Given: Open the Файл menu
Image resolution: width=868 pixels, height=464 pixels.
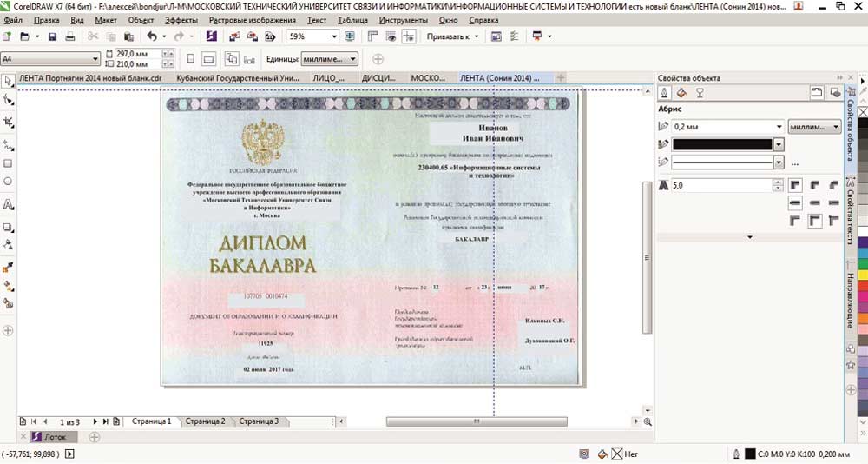Looking at the screenshot, I should point(13,20).
